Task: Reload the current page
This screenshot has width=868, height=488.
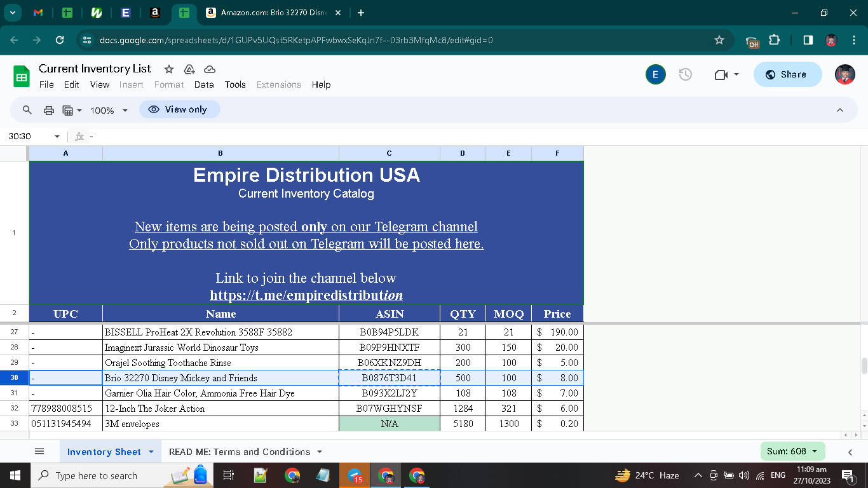Action: (x=60, y=40)
